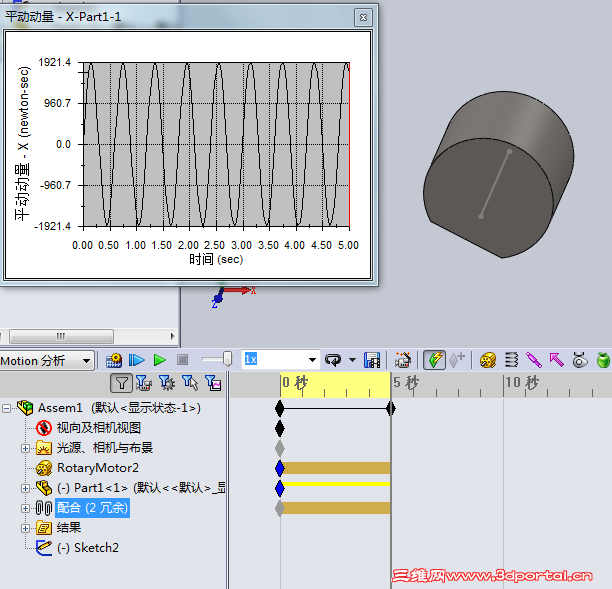The height and width of the screenshot is (589, 612).
Task: Select RotaryMotor2 in the tree
Action: click(98, 468)
